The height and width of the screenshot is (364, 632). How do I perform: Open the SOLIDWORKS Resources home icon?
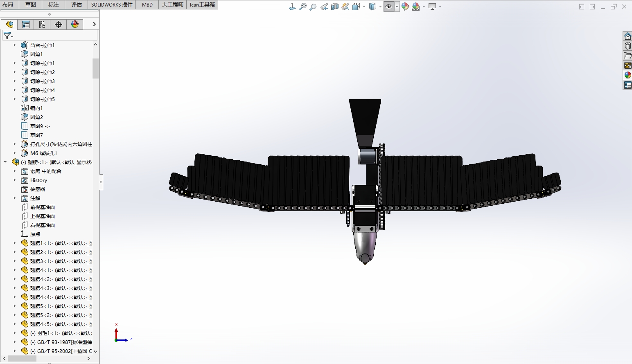tap(627, 36)
